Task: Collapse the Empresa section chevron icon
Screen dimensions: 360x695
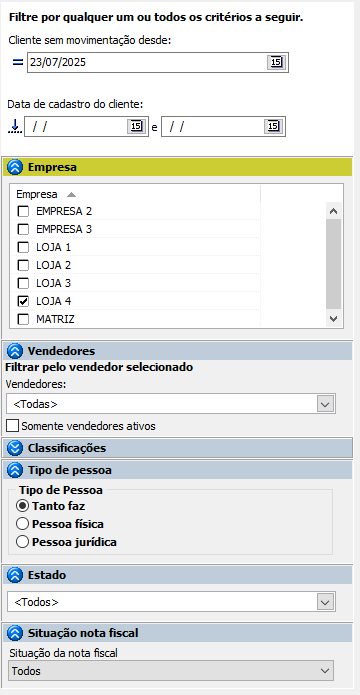Action: pos(15,167)
